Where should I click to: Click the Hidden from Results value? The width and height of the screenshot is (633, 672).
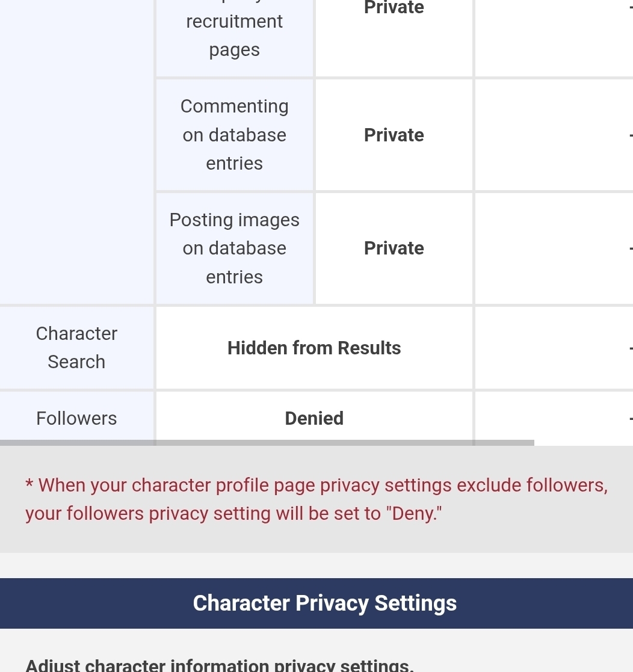[x=314, y=348]
